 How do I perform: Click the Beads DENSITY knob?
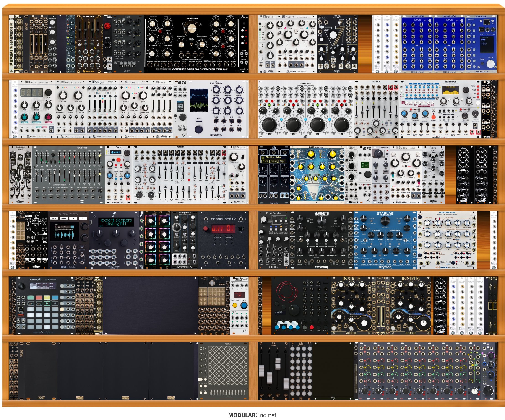click(x=406, y=156)
